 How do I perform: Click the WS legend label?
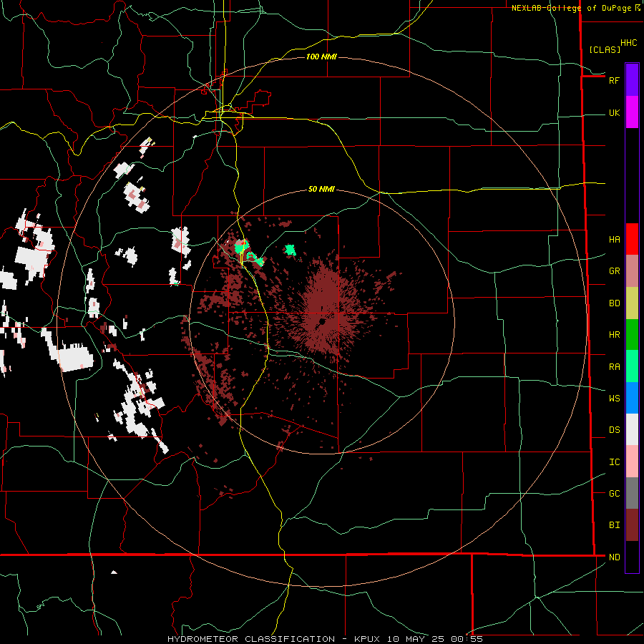(x=614, y=399)
